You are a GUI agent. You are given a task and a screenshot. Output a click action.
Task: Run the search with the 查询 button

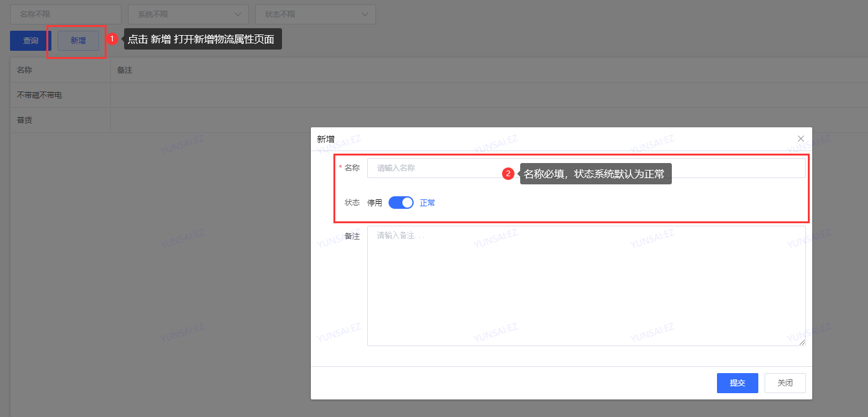point(31,41)
